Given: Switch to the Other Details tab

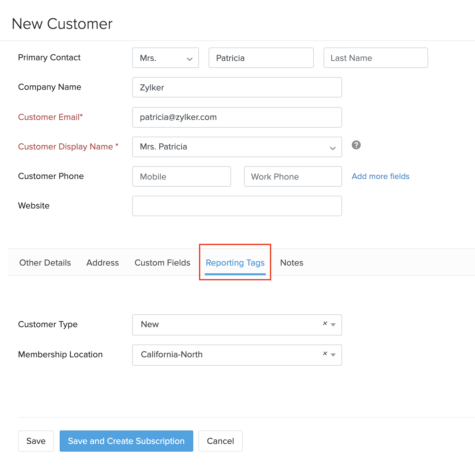Looking at the screenshot, I should click(x=45, y=262).
